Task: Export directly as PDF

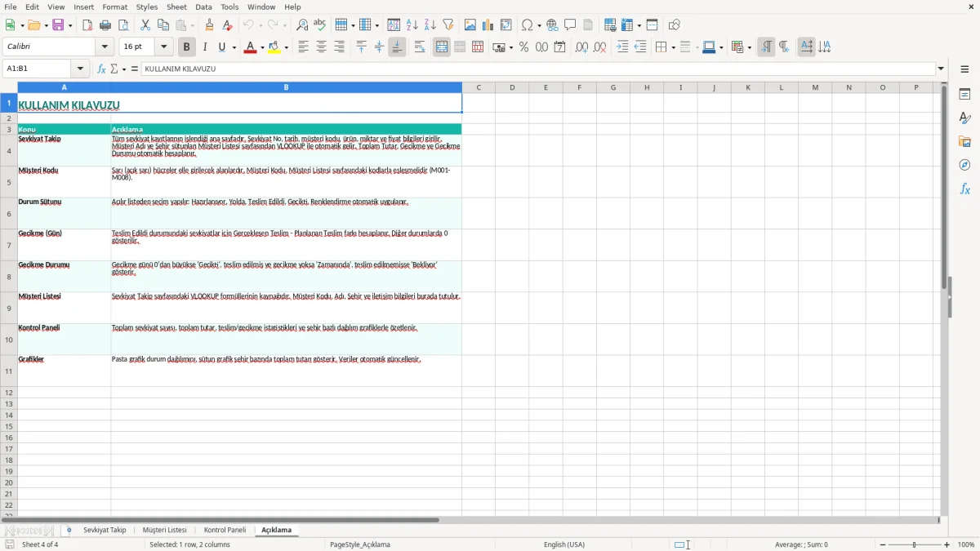Action: tap(87, 25)
